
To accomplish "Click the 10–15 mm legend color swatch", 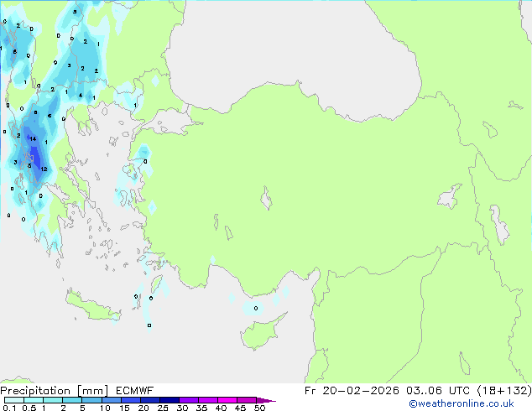I will point(111,400).
